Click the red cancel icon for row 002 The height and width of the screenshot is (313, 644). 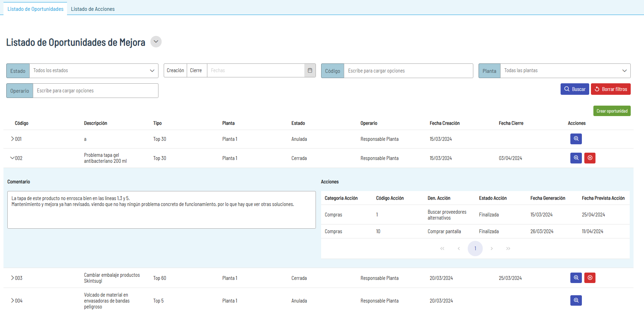[x=590, y=158]
